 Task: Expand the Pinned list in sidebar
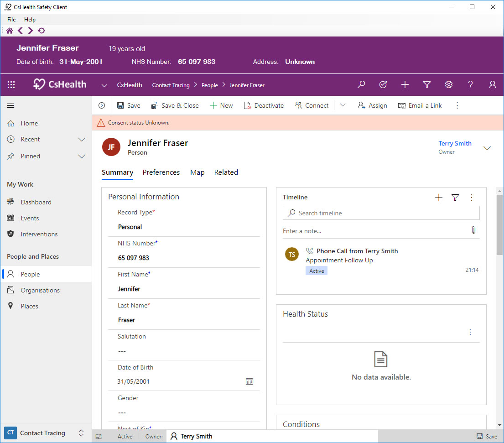coord(82,156)
